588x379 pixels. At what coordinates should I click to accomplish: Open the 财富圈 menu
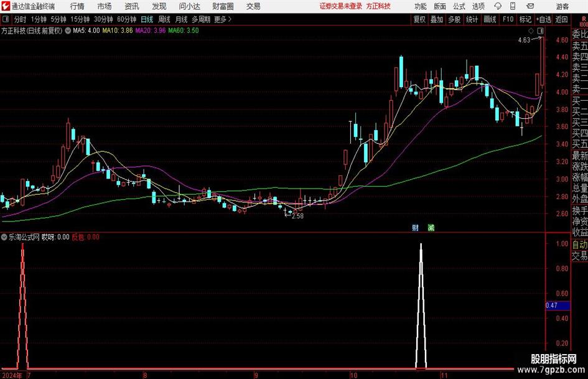[x=223, y=6]
